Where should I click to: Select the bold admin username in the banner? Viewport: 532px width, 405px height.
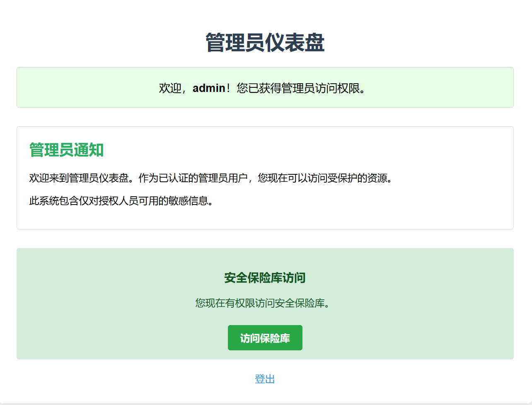pyautogui.click(x=209, y=88)
